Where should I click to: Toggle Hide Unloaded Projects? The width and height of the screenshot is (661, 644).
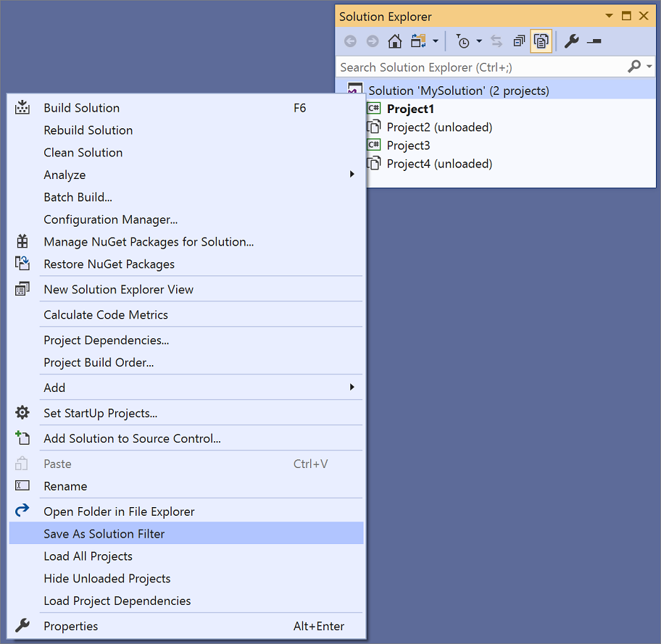point(107,578)
